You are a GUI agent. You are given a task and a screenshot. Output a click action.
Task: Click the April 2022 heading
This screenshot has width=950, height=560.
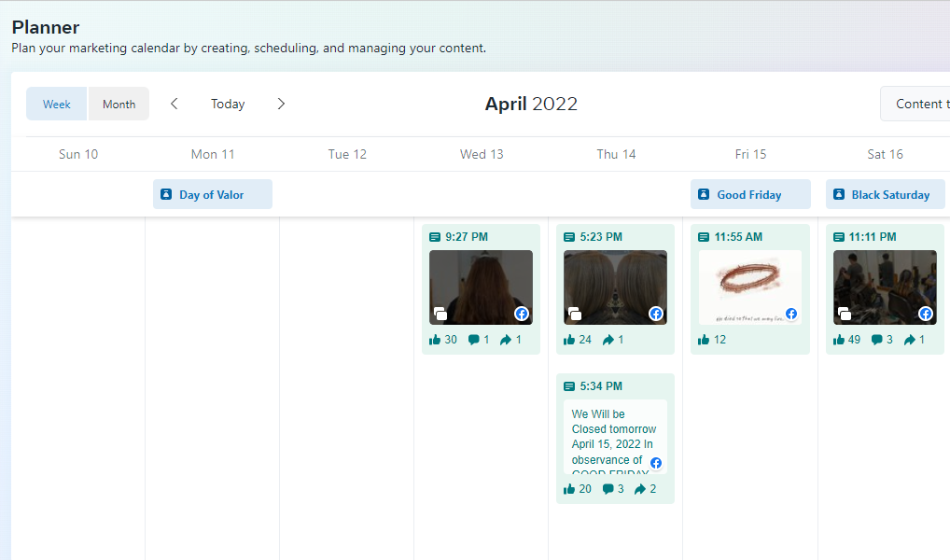(531, 104)
